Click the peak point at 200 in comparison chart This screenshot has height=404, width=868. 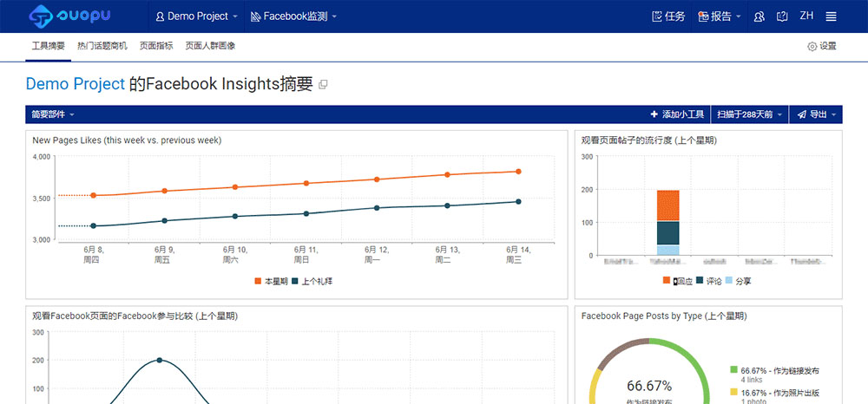click(160, 360)
